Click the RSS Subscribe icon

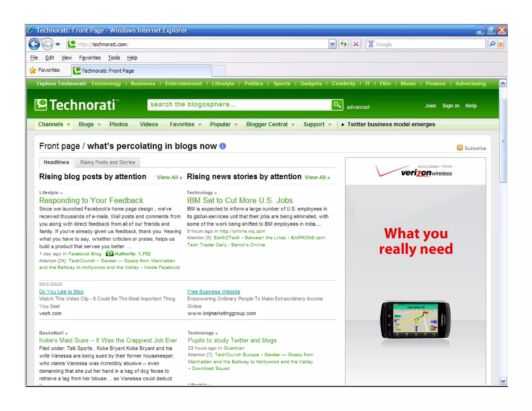click(x=460, y=148)
